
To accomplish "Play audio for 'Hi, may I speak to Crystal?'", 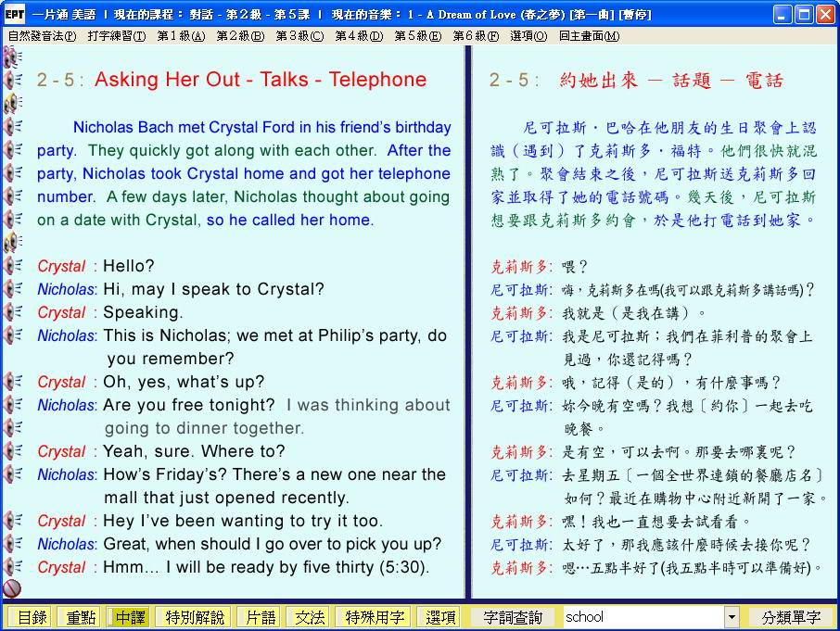I will (x=13, y=289).
